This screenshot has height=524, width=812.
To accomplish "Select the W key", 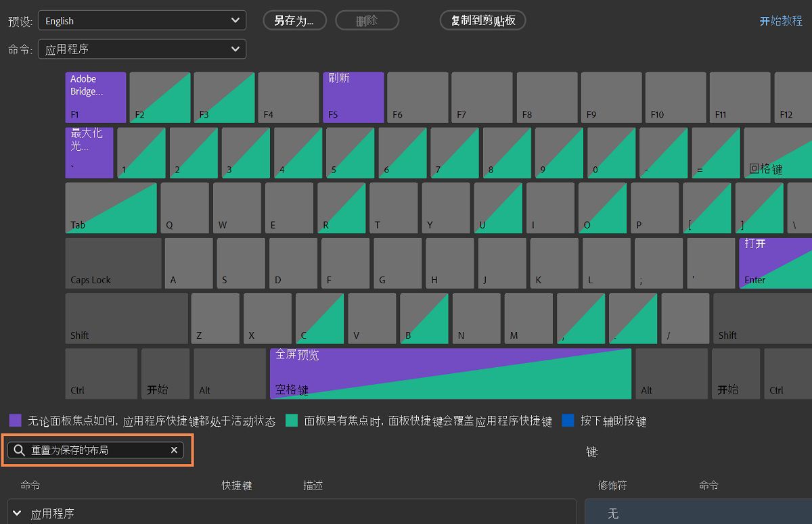I will point(237,208).
